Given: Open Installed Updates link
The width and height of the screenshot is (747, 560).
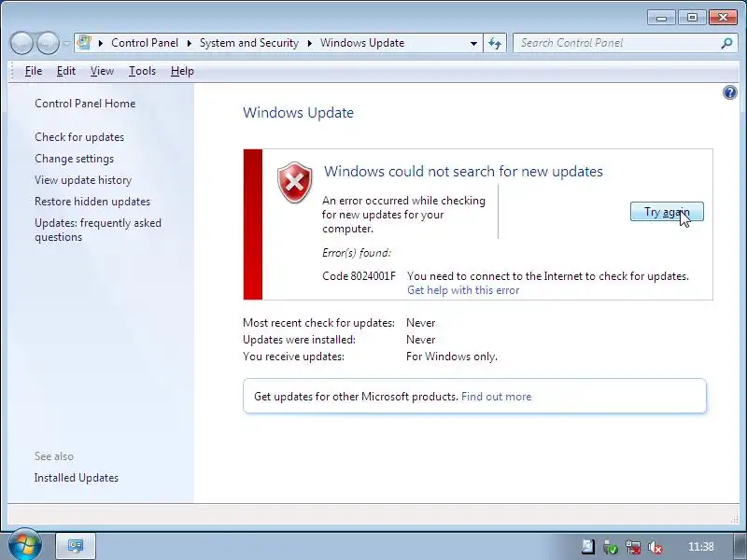Looking at the screenshot, I should pyautogui.click(x=77, y=478).
